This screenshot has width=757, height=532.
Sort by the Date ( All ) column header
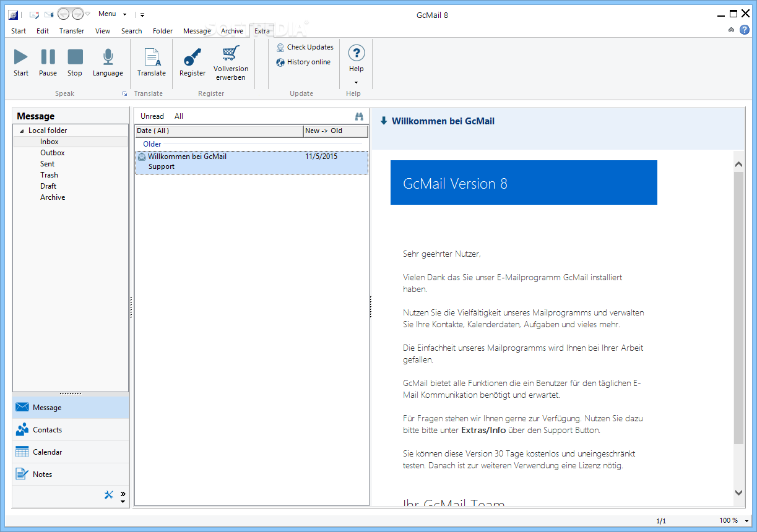pyautogui.click(x=219, y=131)
